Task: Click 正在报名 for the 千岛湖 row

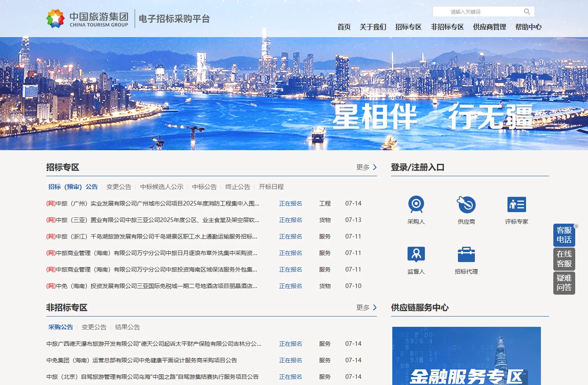Action: tap(291, 236)
